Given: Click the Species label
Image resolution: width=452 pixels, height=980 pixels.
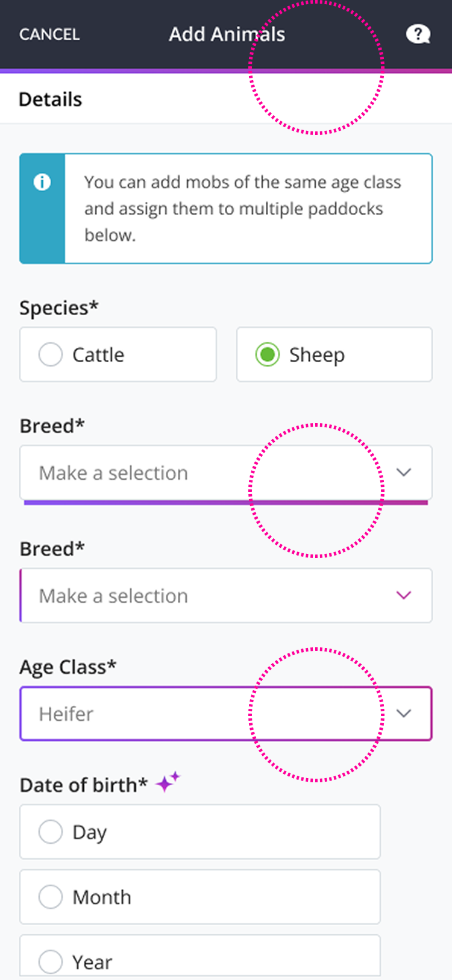Looking at the screenshot, I should [x=59, y=308].
